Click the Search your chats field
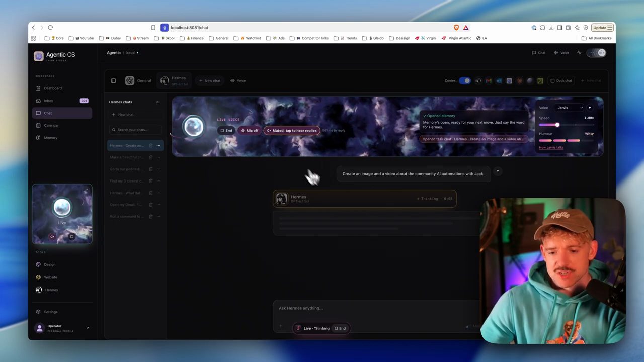Viewport: 644px width, 362px height. pyautogui.click(x=135, y=130)
